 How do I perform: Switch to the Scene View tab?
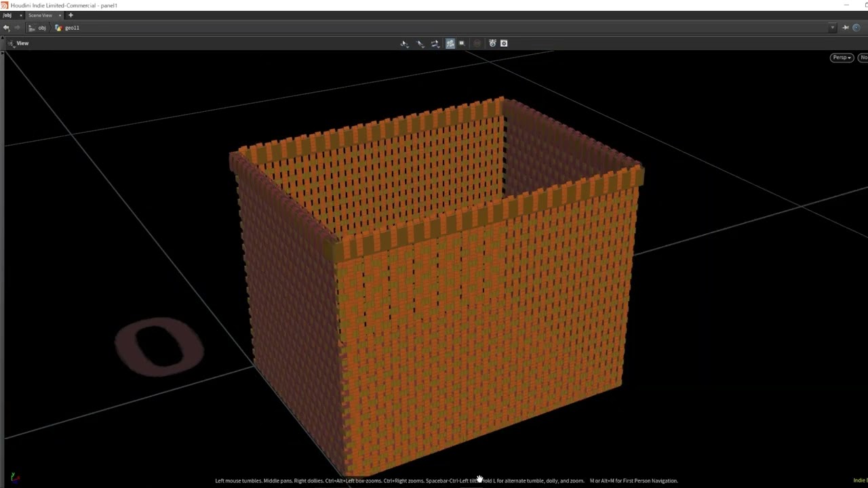tap(40, 15)
